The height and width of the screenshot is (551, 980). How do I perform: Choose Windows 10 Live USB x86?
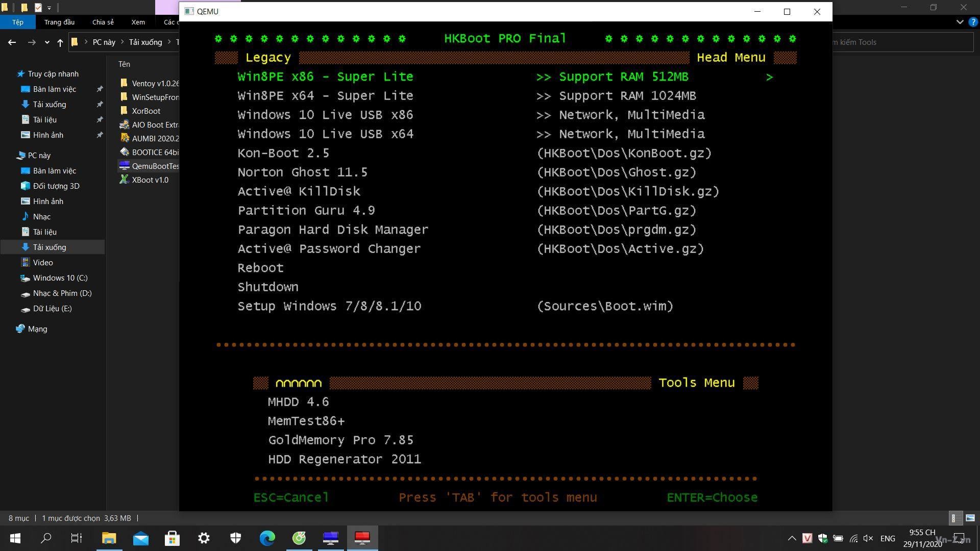[x=325, y=115]
